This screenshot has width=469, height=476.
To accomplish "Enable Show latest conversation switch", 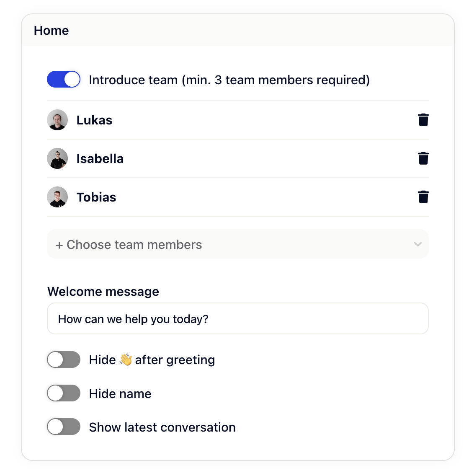I will point(64,427).
